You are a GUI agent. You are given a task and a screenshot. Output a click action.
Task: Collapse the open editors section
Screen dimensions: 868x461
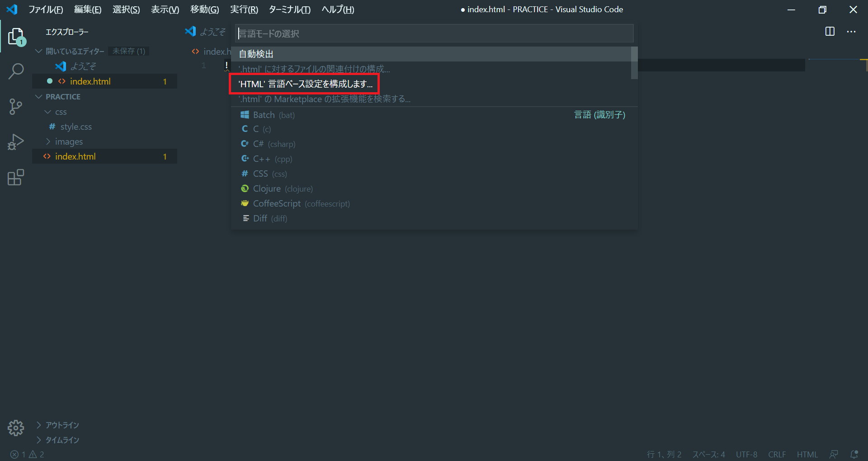click(39, 51)
